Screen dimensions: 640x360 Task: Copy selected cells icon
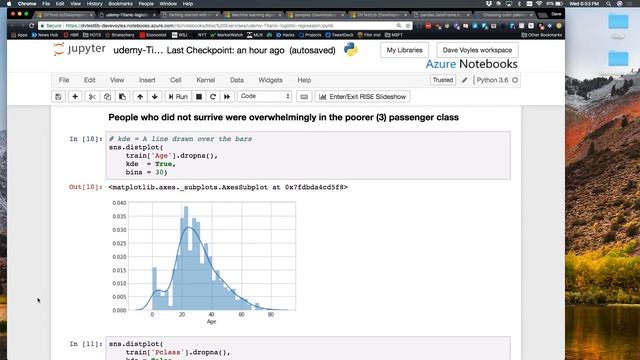[x=107, y=97]
